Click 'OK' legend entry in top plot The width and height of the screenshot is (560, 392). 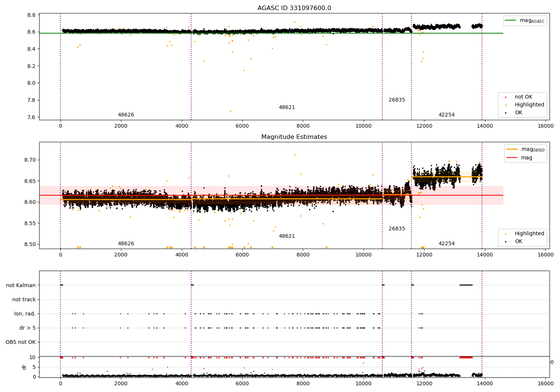coord(519,113)
